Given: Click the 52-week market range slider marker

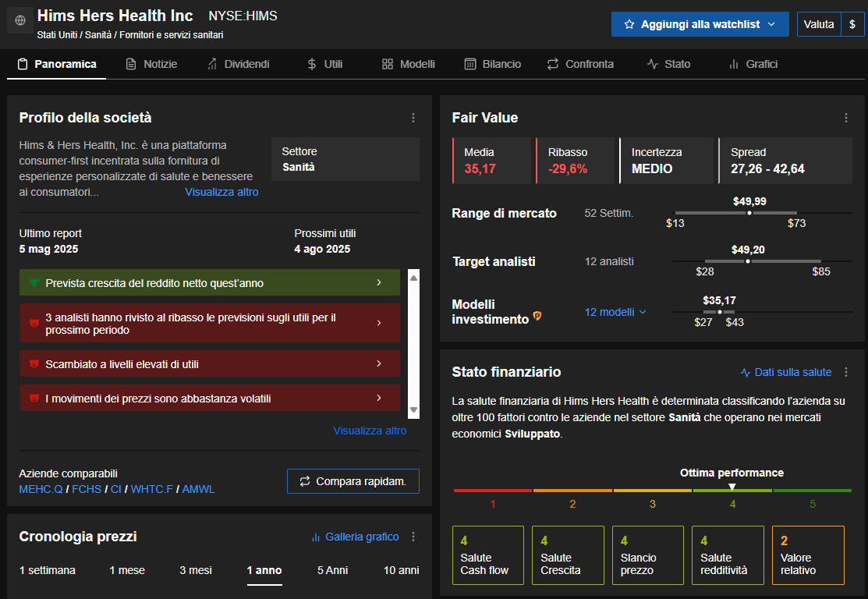Looking at the screenshot, I should (x=749, y=213).
